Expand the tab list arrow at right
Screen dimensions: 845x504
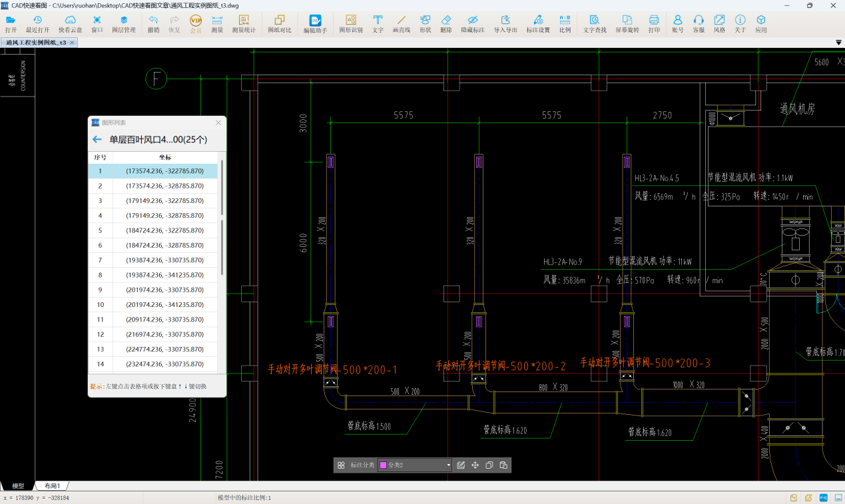(838, 43)
